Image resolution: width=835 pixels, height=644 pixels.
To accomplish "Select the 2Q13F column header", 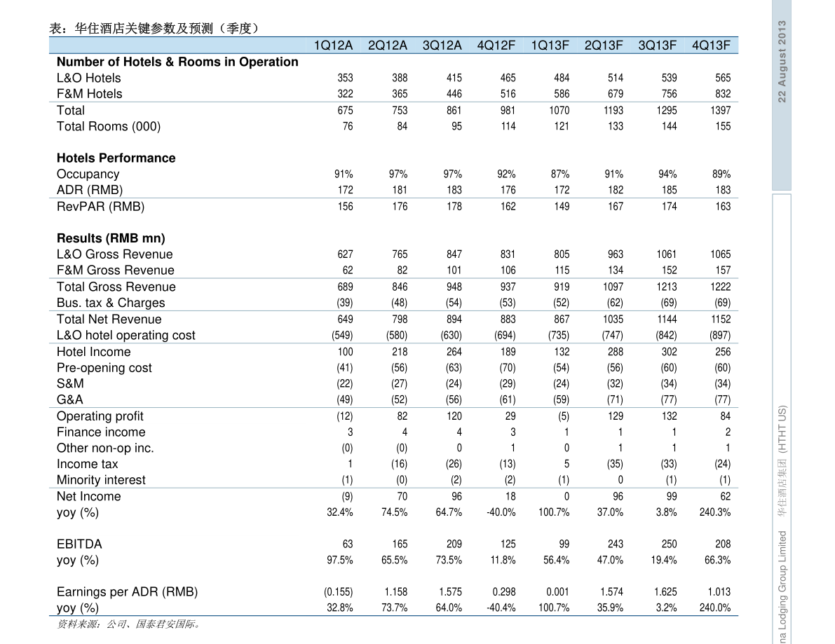I will pyautogui.click(x=604, y=46).
